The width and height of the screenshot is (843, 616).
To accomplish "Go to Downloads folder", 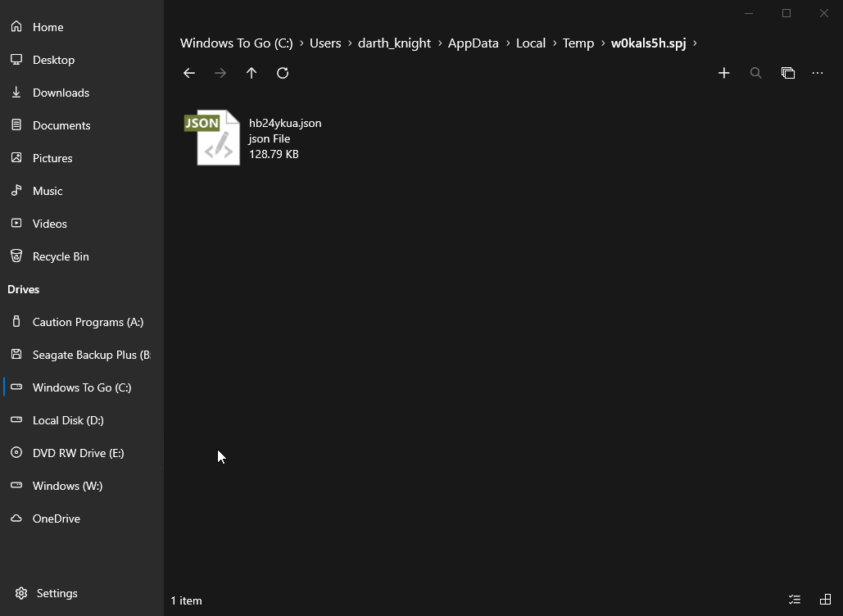I will [82, 93].
